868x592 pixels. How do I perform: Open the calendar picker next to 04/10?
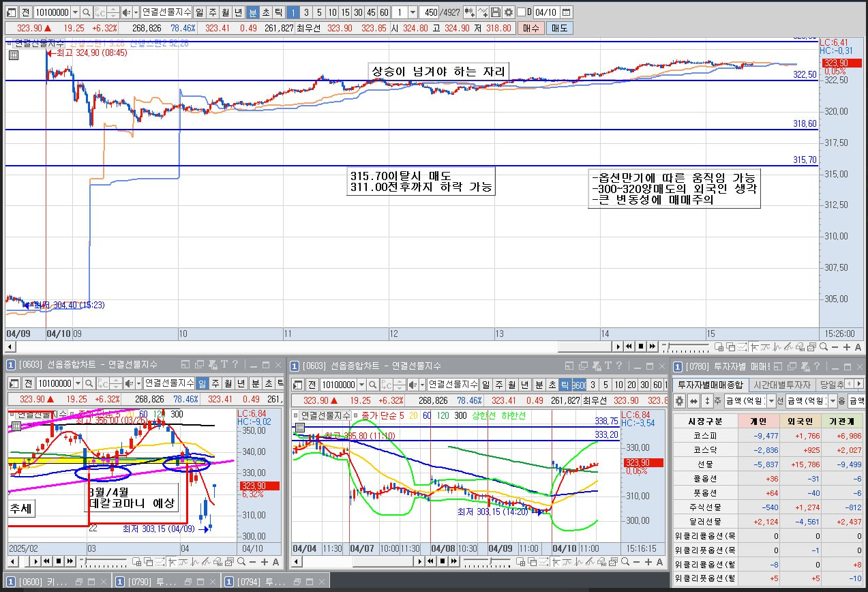[567, 12]
